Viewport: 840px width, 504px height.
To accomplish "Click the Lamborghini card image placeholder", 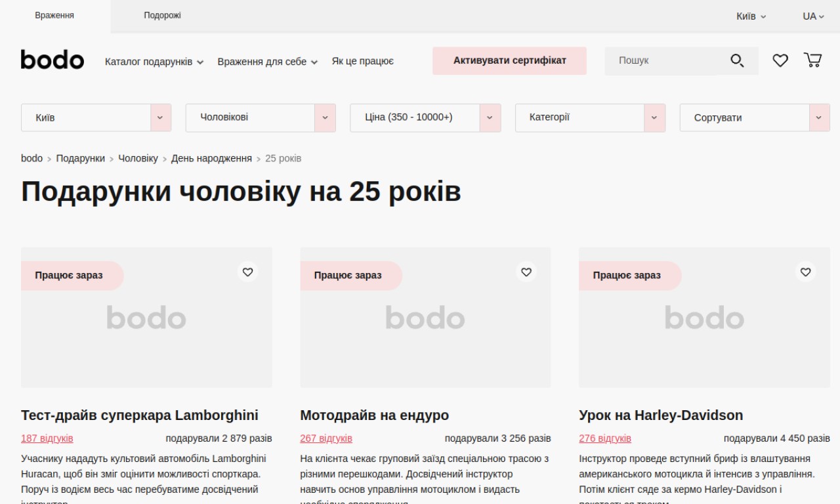I will tap(146, 318).
